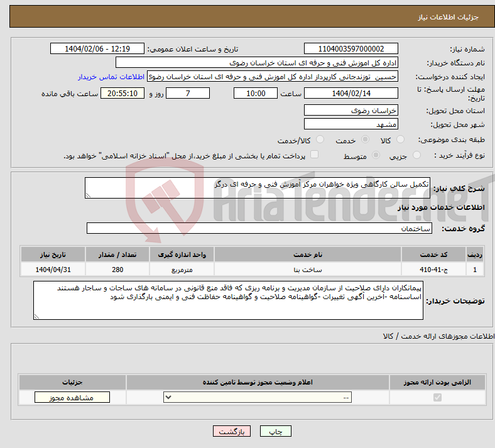The width and height of the screenshot is (495, 448).
Task: Click the announcement date field 1404/02/06 - 12:19
Action: (x=97, y=48)
